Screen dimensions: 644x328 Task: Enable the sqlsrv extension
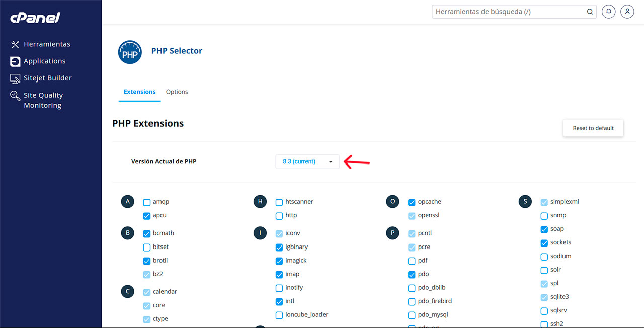coord(544,311)
